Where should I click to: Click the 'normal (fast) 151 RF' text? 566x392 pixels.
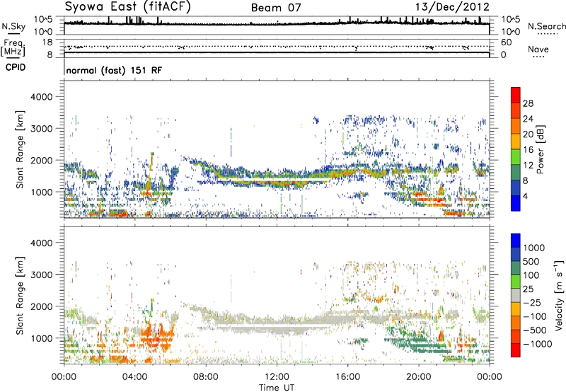[114, 70]
